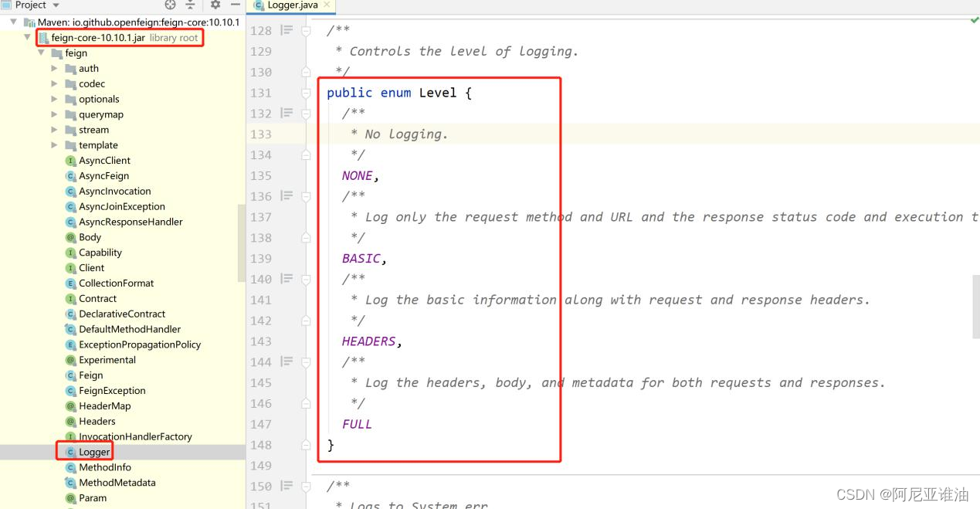Click the CollectionFormat enum icon
The width and height of the screenshot is (980, 509).
71,283
